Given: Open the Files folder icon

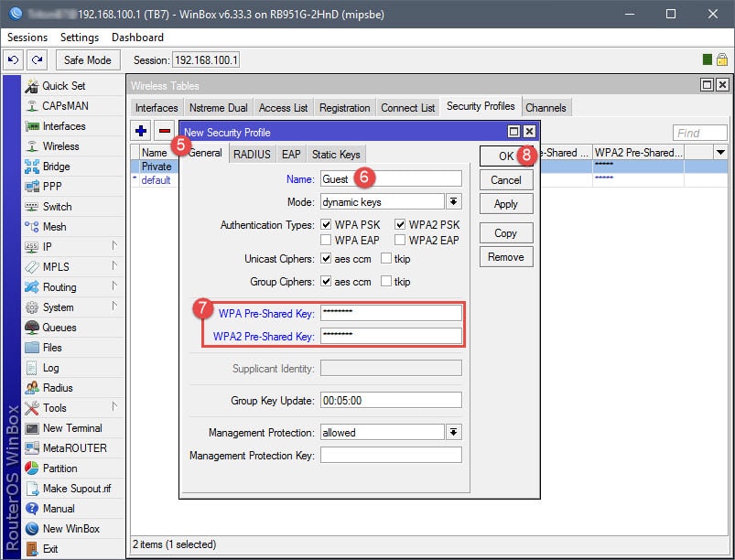Looking at the screenshot, I should 32,348.
